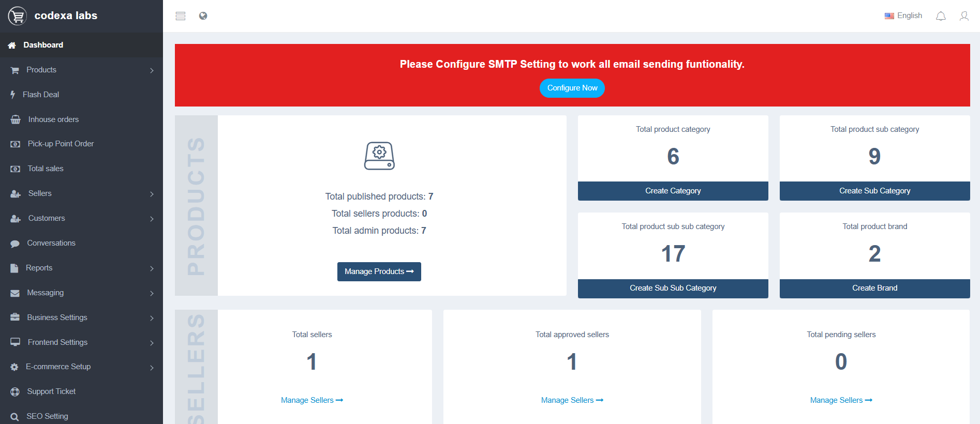Click the Support Ticket lifebuoy icon
Screen dimensions: 980x424
tap(15, 392)
